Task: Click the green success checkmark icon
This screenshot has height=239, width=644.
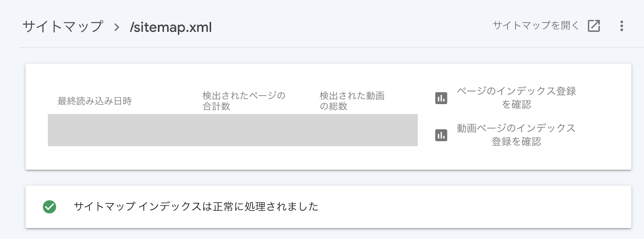Action: 50,207
